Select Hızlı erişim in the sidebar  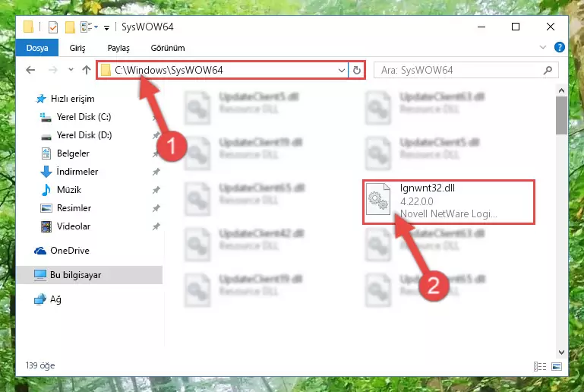click(73, 99)
